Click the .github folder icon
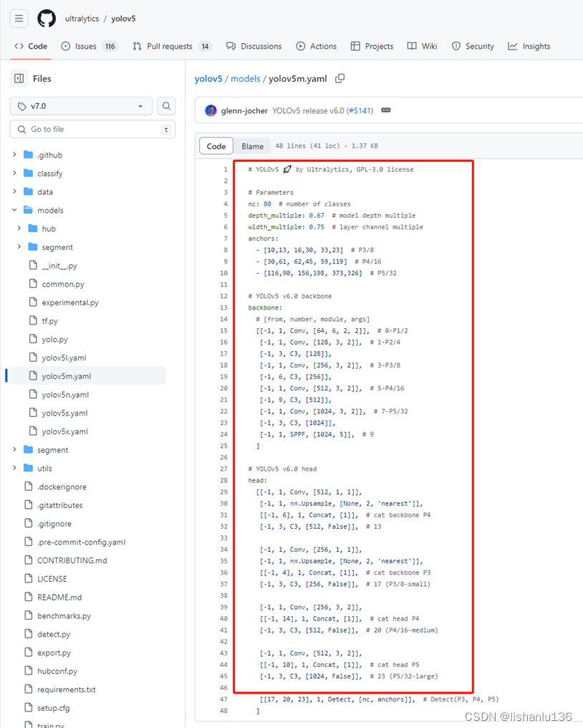 point(29,155)
